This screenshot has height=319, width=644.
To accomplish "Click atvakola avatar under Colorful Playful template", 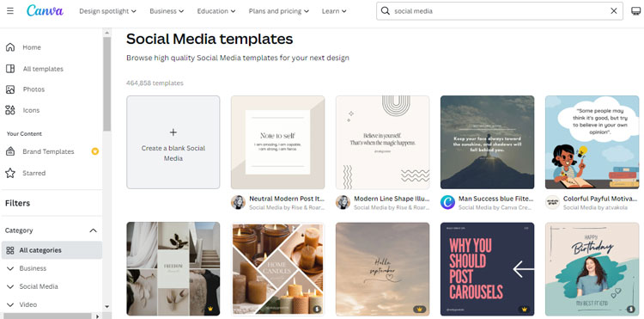I will [552, 202].
